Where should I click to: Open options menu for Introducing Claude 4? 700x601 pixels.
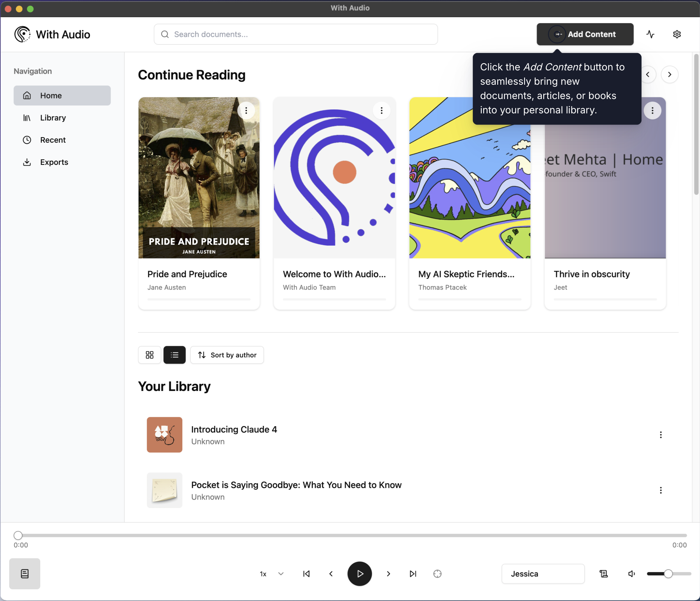(x=661, y=435)
